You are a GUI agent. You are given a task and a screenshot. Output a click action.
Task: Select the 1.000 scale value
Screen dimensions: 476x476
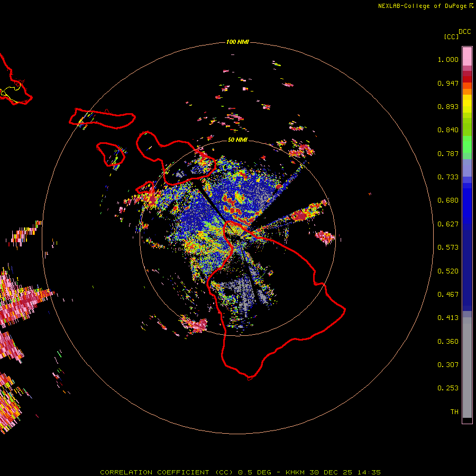click(448, 59)
